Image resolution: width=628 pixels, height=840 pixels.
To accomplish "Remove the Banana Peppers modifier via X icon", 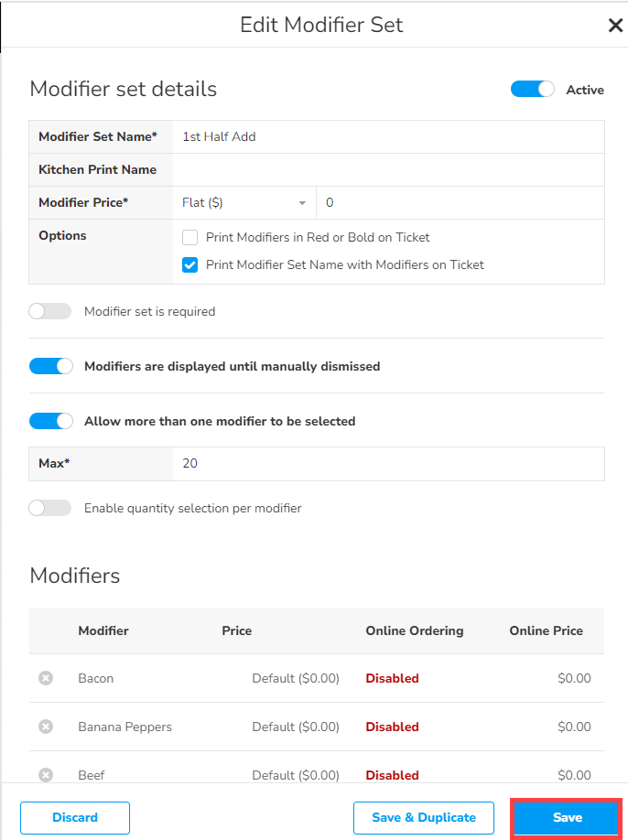I will (46, 727).
